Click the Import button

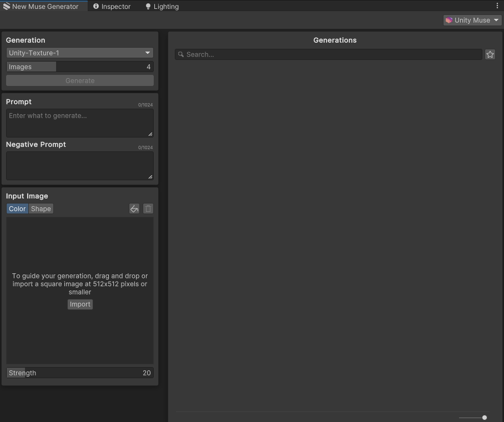coord(80,304)
